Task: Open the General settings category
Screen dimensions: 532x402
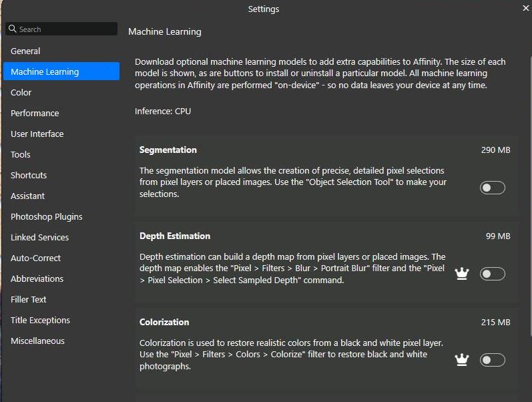Action: [25, 51]
